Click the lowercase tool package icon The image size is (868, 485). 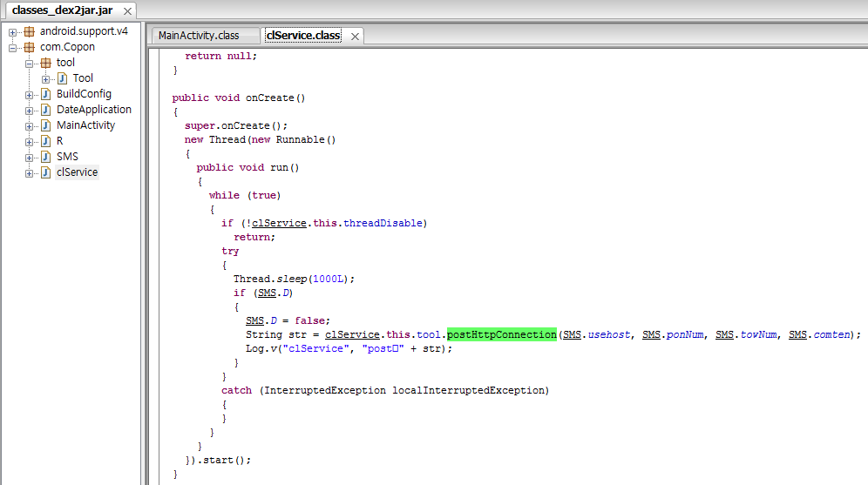(45, 63)
